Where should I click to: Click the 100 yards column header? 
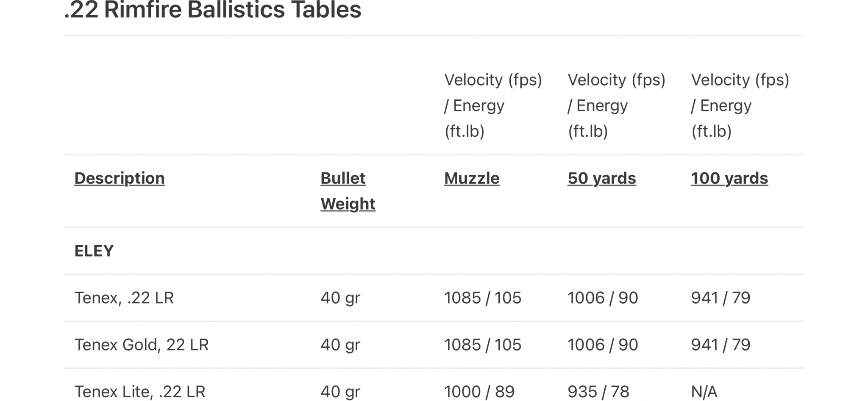pos(729,178)
